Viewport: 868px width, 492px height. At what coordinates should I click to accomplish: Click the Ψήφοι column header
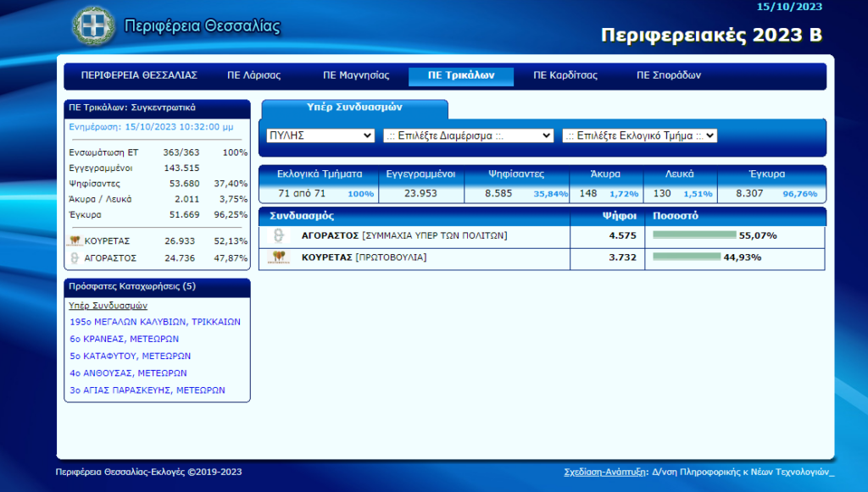tap(619, 216)
